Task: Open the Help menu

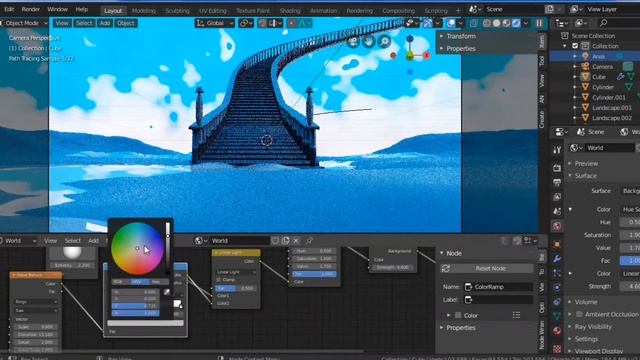Action: click(82, 9)
